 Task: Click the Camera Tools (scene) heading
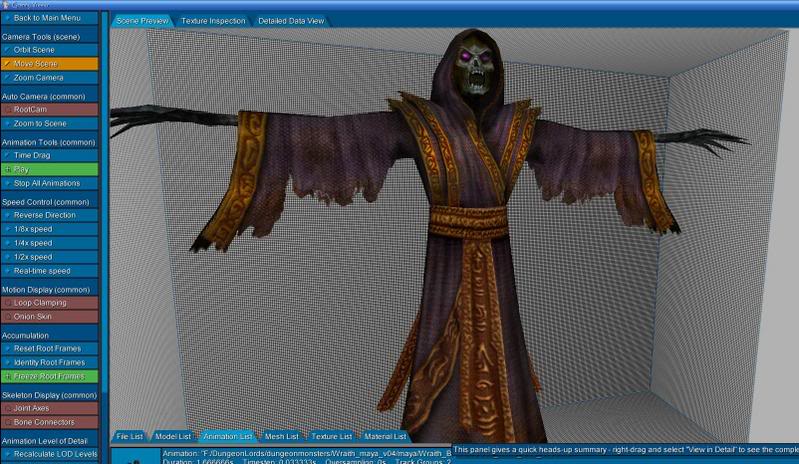41,37
